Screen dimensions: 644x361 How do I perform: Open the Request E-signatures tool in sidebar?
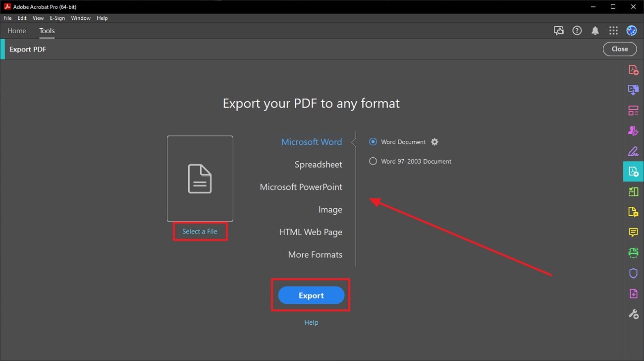pyautogui.click(x=633, y=131)
